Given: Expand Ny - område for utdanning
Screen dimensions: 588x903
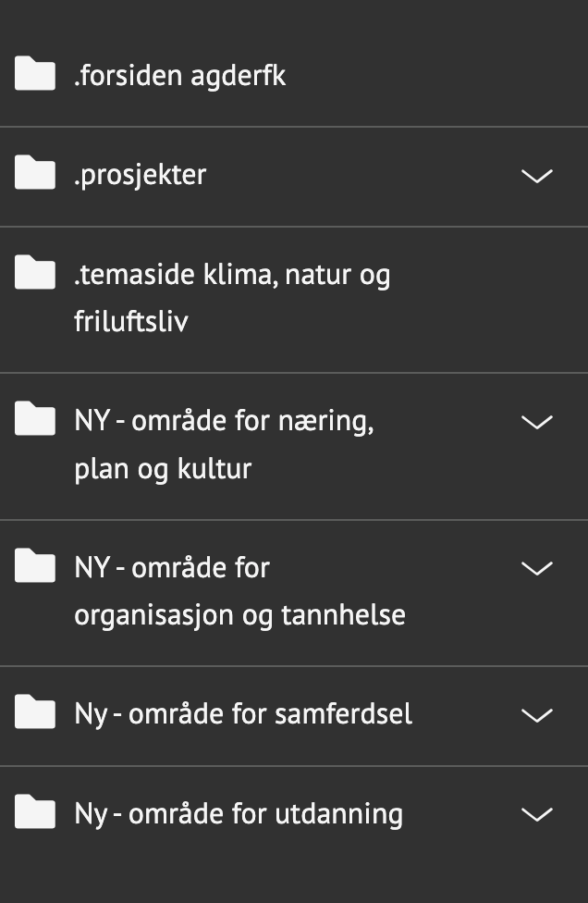Looking at the screenshot, I should (536, 814).
